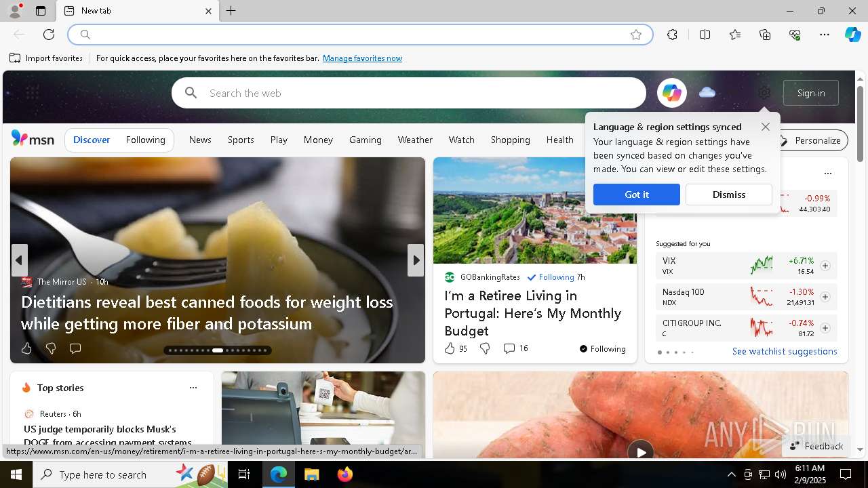Click Got it on sync notice
The image size is (868, 488).
click(636, 195)
